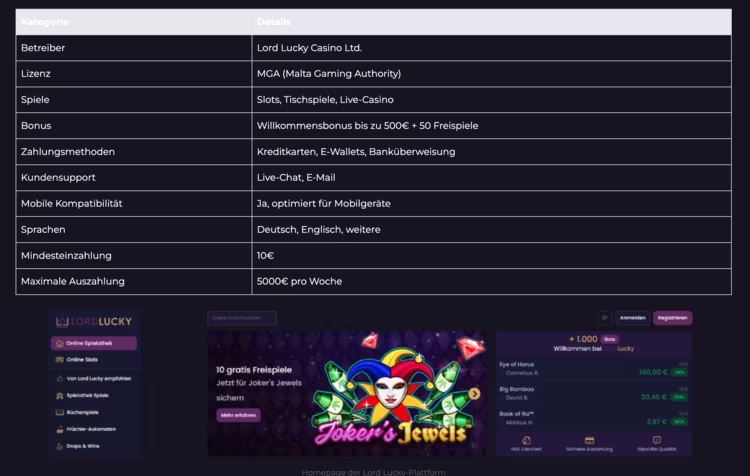Click the Anmelden button

click(632, 318)
